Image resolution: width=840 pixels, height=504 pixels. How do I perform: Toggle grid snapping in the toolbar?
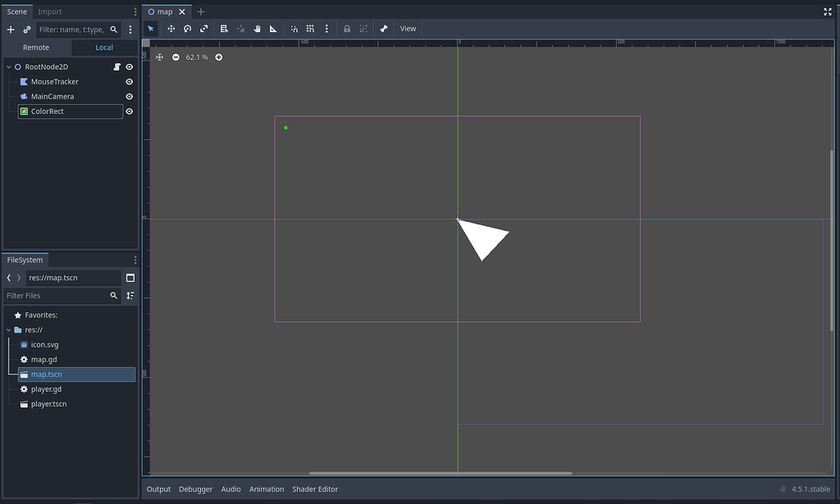310,29
